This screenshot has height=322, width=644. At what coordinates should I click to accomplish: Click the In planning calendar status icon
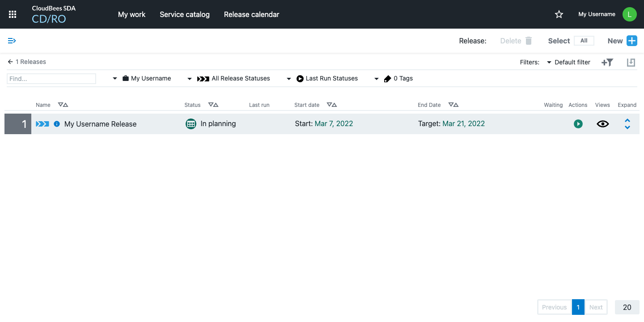click(191, 124)
